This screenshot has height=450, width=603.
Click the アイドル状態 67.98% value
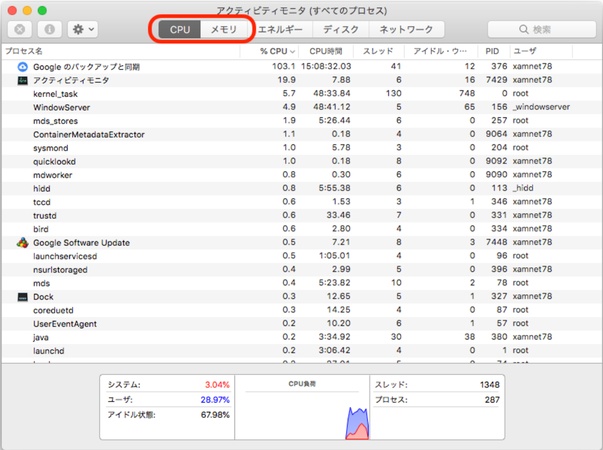click(x=215, y=415)
